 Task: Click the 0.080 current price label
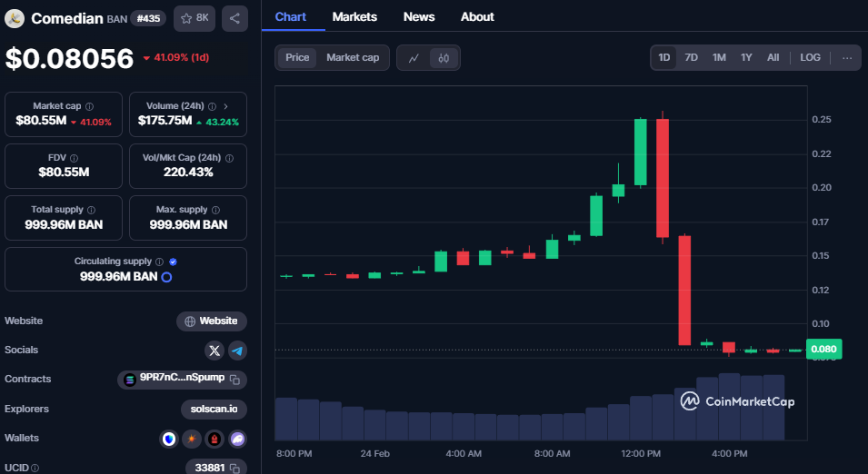pyautogui.click(x=823, y=349)
